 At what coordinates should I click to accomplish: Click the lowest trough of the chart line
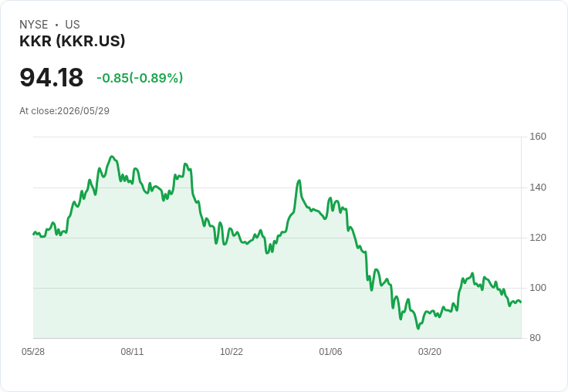[x=418, y=328]
